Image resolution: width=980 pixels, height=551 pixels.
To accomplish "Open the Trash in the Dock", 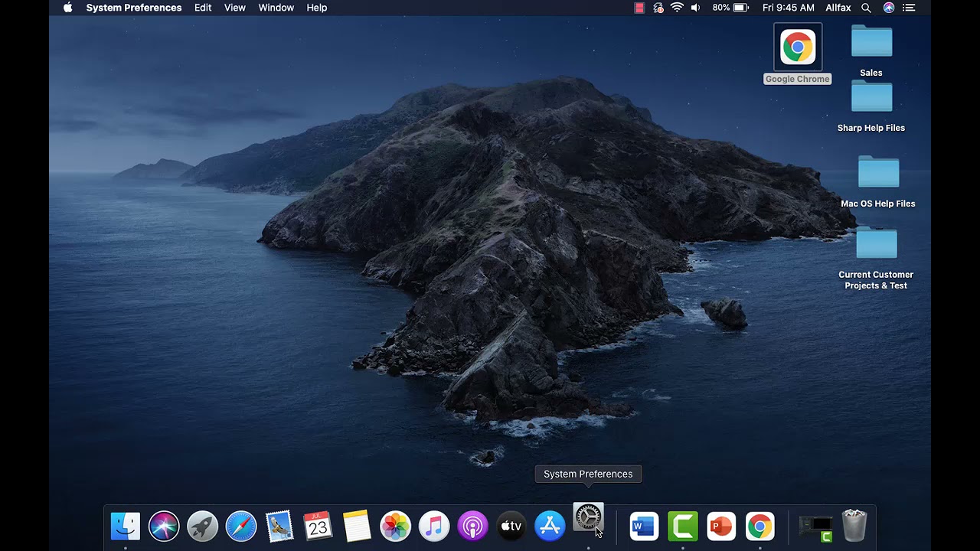I will [854, 526].
